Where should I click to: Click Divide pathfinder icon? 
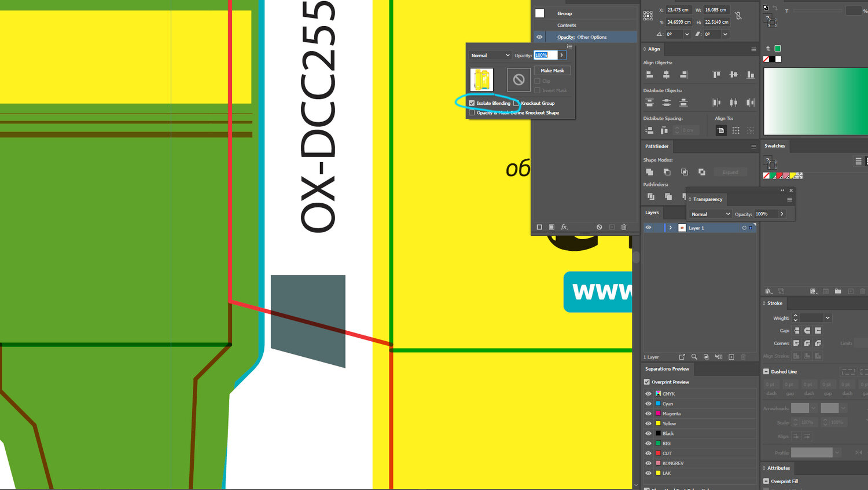pyautogui.click(x=651, y=197)
